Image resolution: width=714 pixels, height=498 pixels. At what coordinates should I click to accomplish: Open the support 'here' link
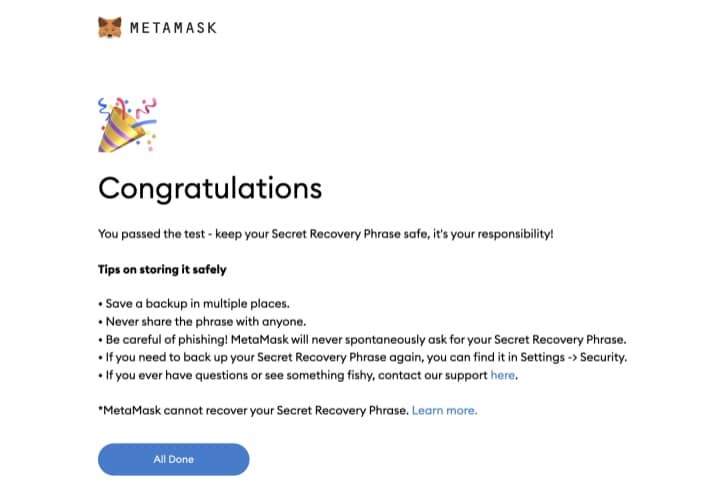pyautogui.click(x=503, y=375)
